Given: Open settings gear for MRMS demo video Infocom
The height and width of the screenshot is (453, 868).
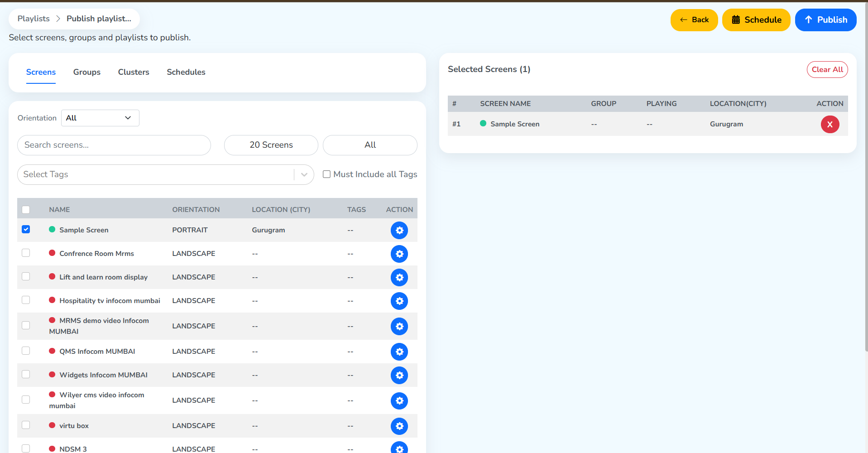Looking at the screenshot, I should click(x=399, y=326).
